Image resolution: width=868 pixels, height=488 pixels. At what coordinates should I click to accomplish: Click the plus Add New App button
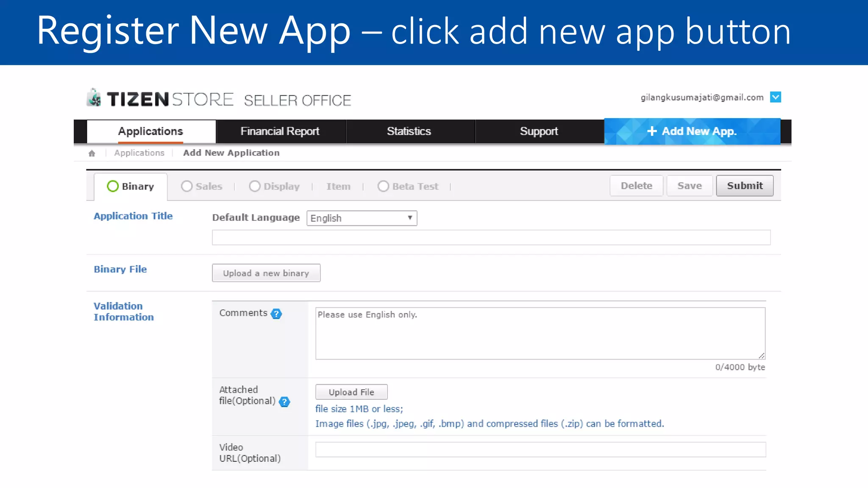pos(692,131)
